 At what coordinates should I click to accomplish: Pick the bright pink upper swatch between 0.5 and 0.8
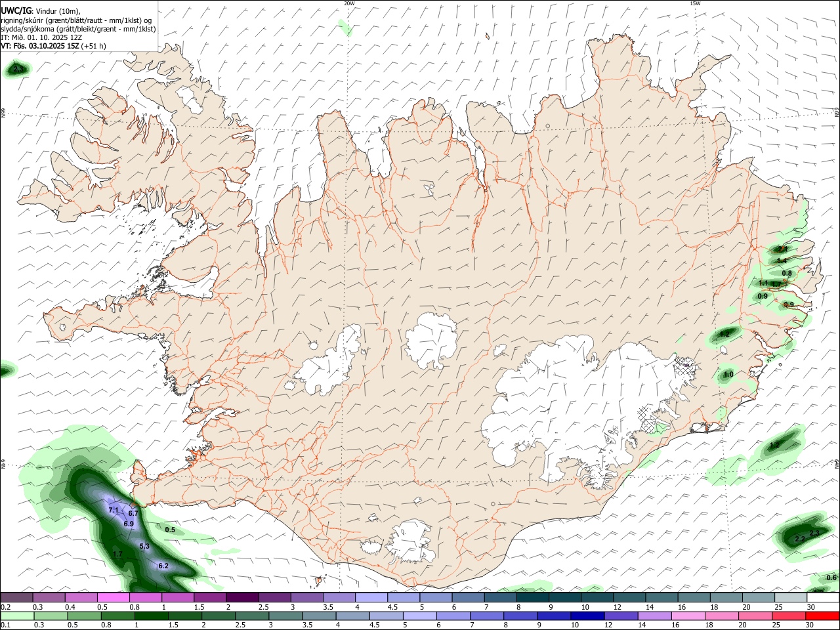click(113, 597)
